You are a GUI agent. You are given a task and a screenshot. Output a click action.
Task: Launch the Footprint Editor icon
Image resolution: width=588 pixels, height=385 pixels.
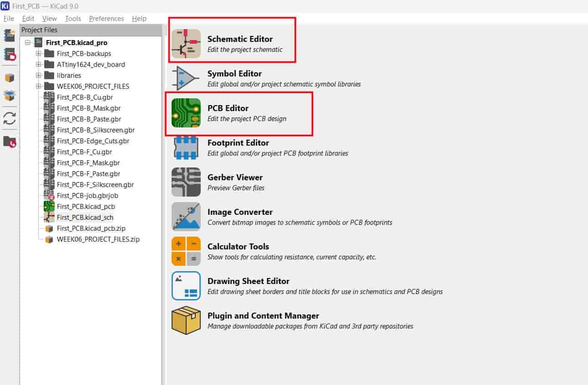[x=186, y=147]
